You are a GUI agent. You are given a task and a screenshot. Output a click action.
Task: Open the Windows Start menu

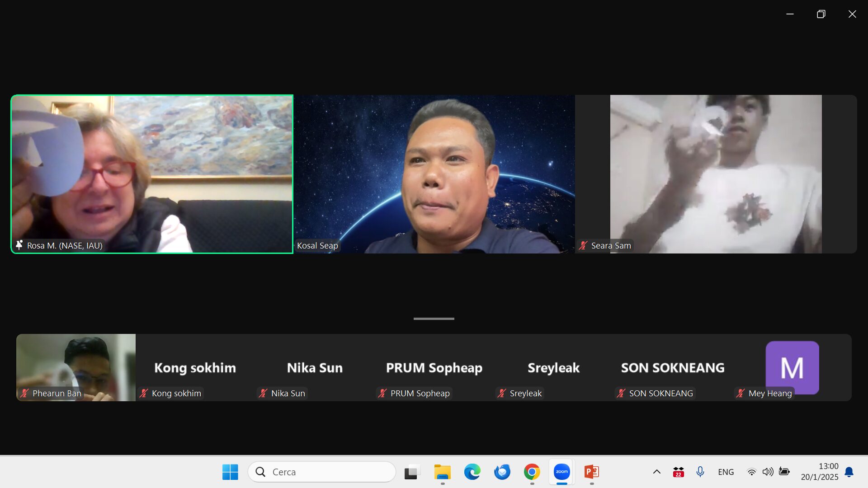click(x=230, y=472)
